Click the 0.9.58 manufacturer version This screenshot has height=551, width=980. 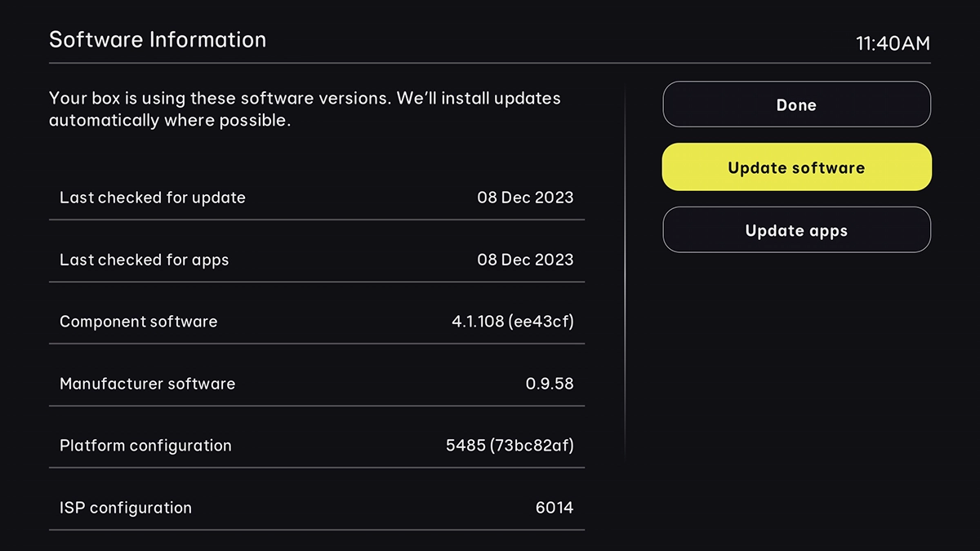[x=550, y=384]
